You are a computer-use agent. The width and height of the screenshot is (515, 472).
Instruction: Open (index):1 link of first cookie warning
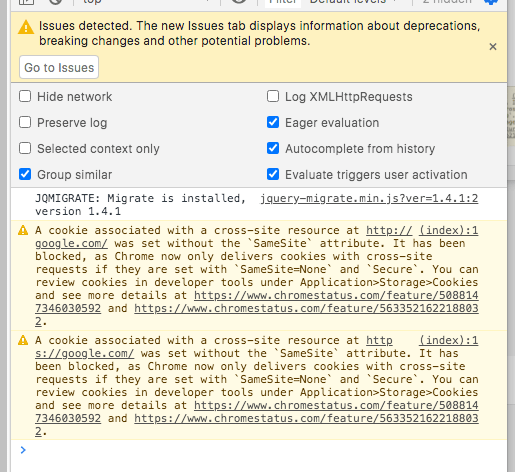449,230
